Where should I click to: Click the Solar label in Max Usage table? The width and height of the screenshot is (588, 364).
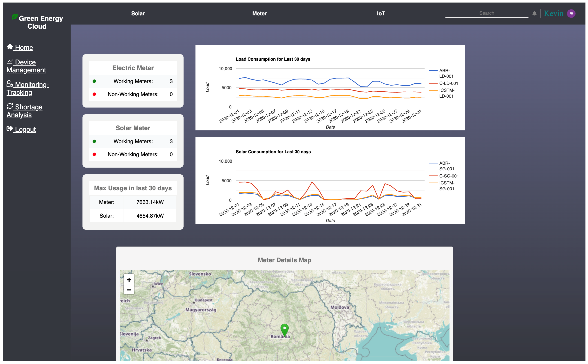[x=107, y=216]
